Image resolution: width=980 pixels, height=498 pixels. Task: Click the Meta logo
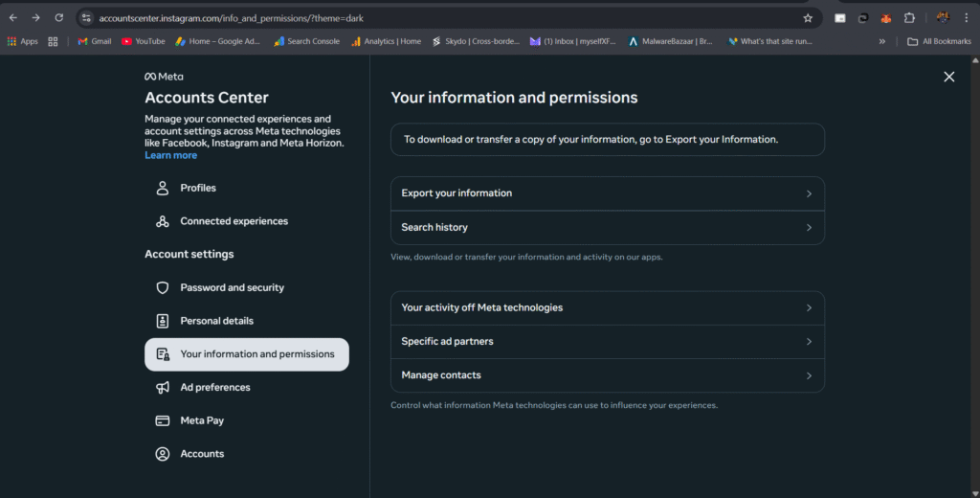pyautogui.click(x=164, y=77)
